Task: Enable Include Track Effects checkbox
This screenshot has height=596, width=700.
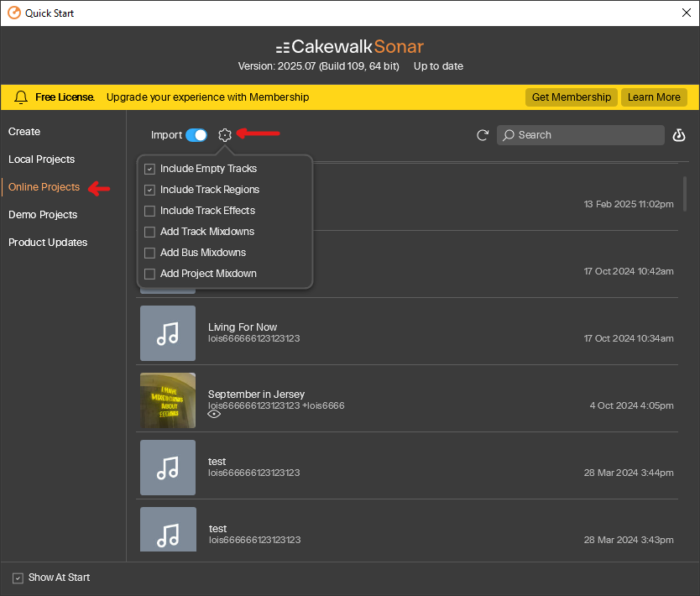Action: 150,211
